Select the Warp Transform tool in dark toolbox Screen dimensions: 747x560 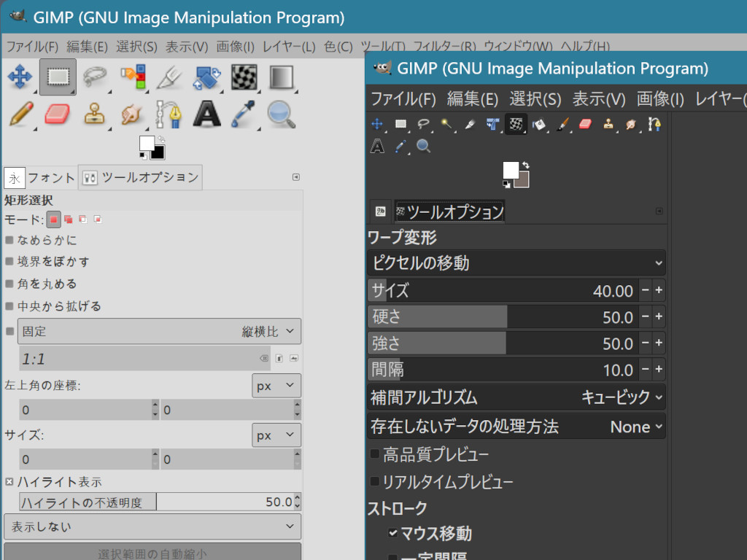point(516,124)
